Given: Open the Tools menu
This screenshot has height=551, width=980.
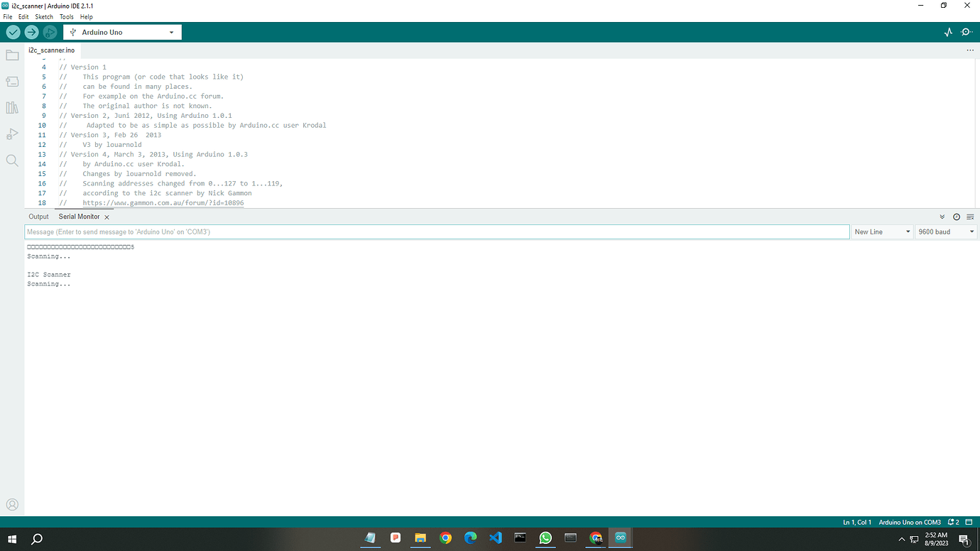Looking at the screenshot, I should pyautogui.click(x=66, y=16).
